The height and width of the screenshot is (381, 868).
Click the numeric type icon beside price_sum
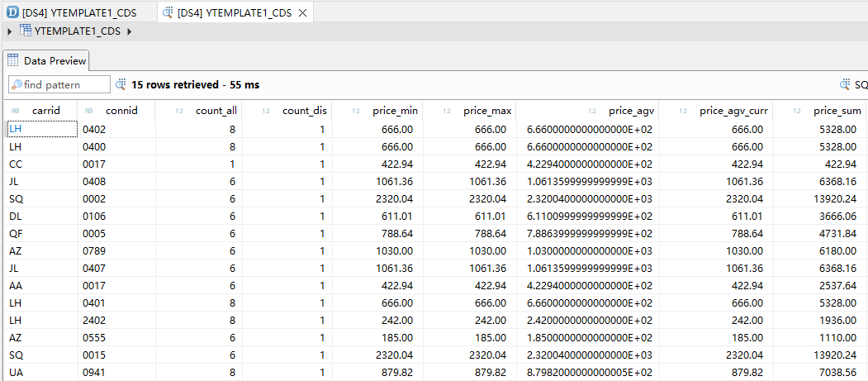[794, 111]
